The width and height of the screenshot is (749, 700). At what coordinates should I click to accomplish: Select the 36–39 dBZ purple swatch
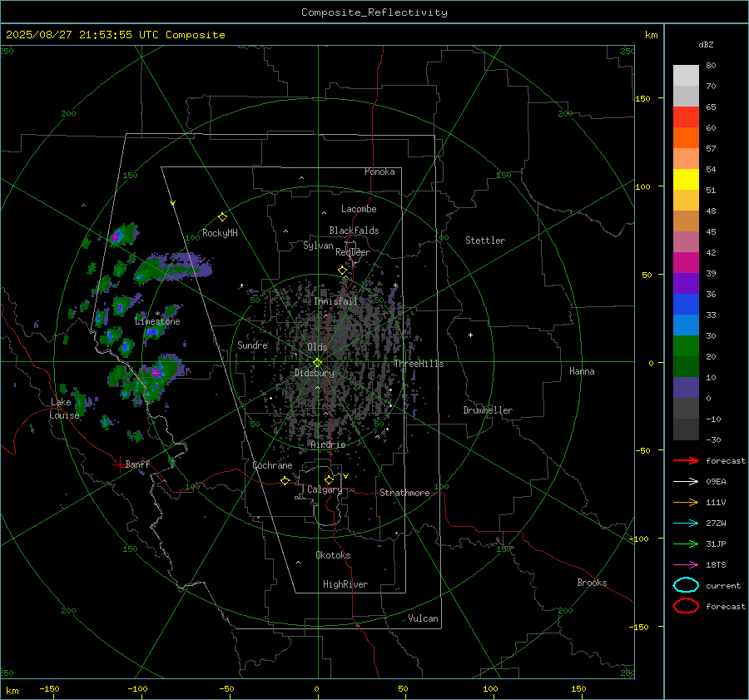pyautogui.click(x=686, y=284)
